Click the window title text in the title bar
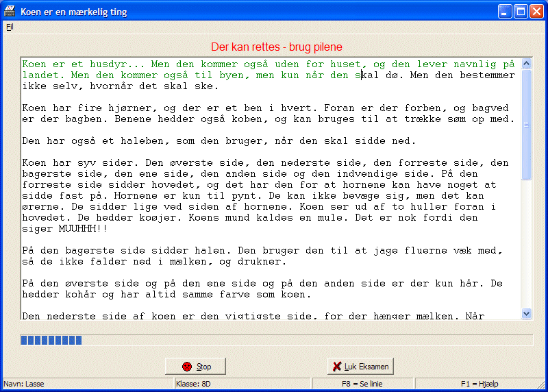This screenshot has height=392, width=548. click(73, 12)
